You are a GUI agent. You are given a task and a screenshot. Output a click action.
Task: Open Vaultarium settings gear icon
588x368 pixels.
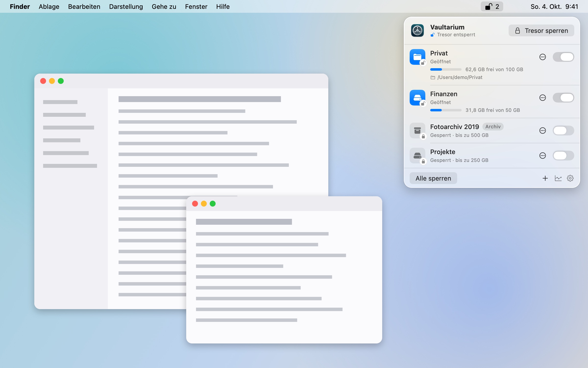570,178
